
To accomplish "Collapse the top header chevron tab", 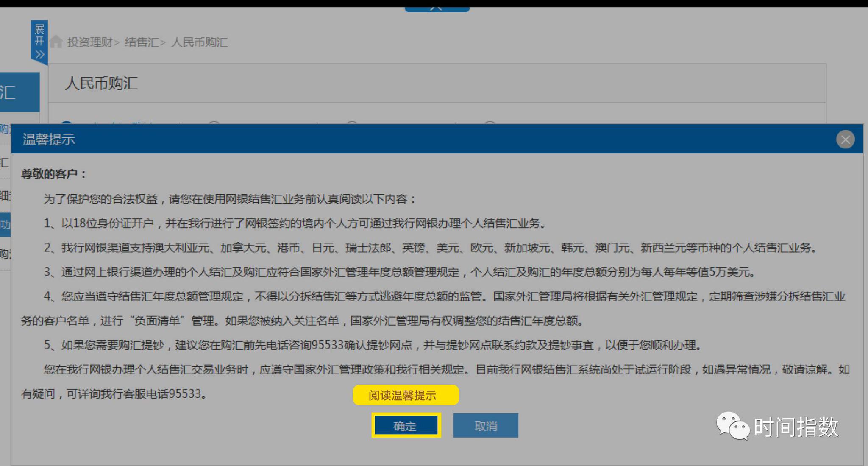I will 437,8.
